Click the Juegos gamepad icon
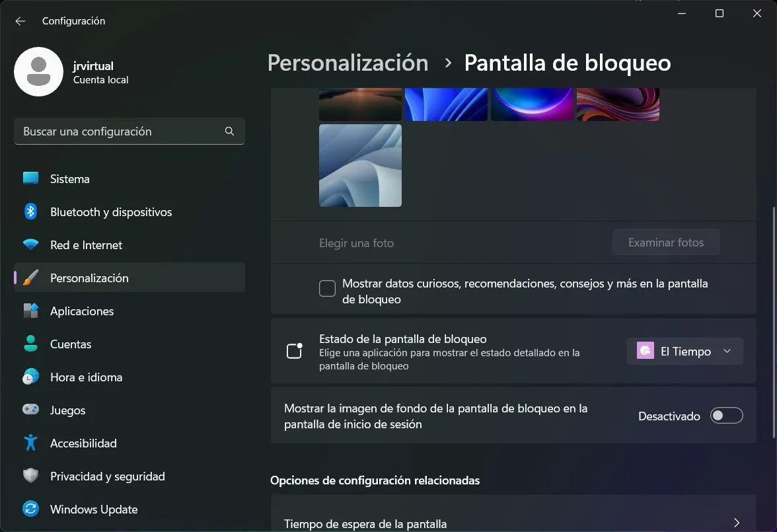This screenshot has height=532, width=777. [30, 410]
